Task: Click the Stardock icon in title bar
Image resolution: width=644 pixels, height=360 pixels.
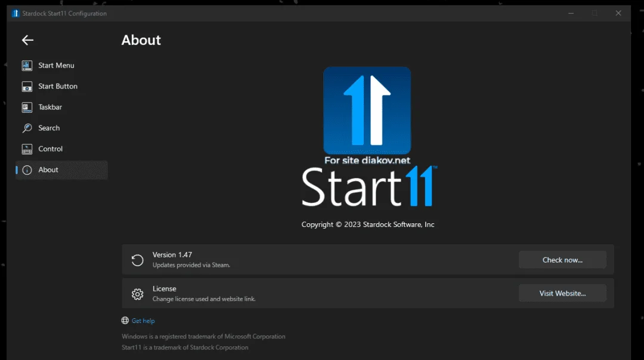Action: pos(16,13)
